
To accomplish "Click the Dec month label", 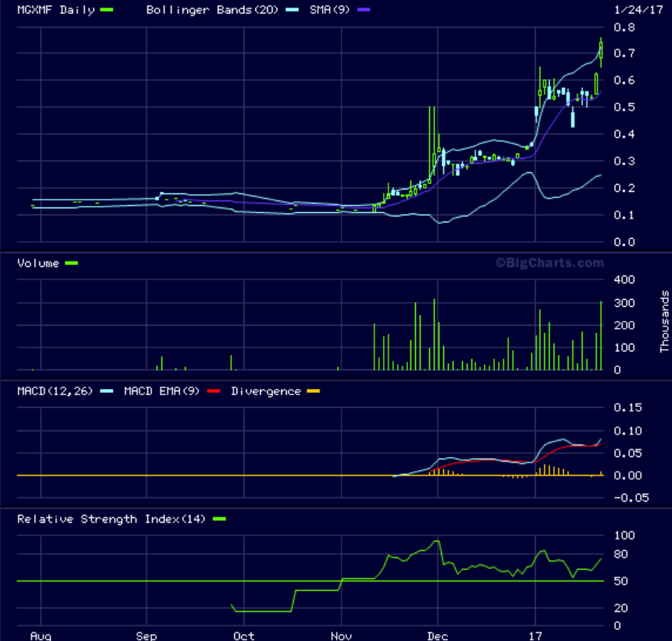I will [x=438, y=636].
